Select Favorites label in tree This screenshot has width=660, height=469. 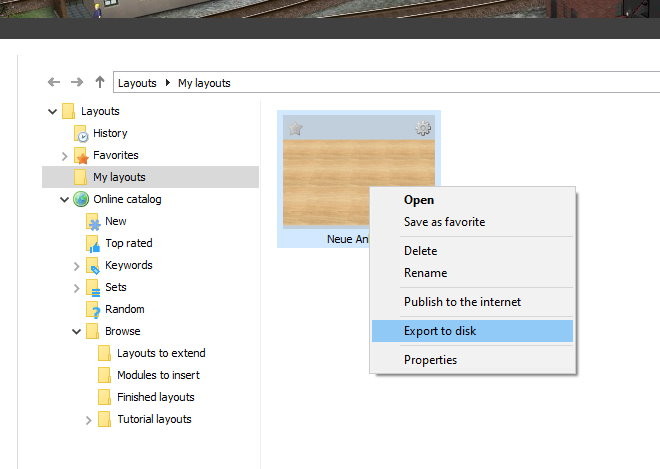116,155
